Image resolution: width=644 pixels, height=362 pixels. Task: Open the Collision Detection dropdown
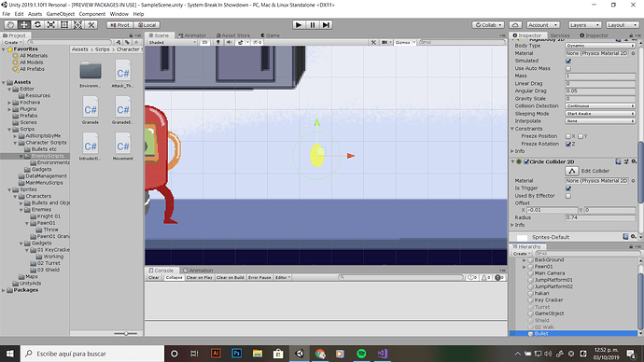[x=600, y=105]
